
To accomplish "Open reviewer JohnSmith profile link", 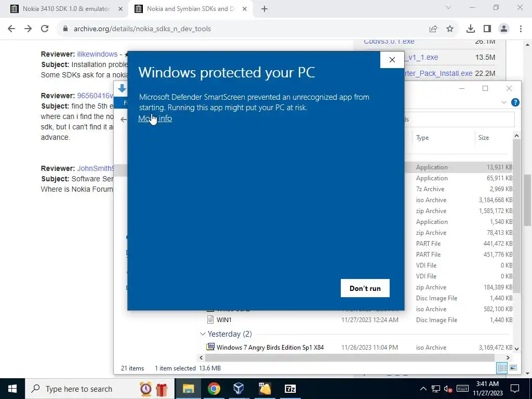I will [x=96, y=168].
